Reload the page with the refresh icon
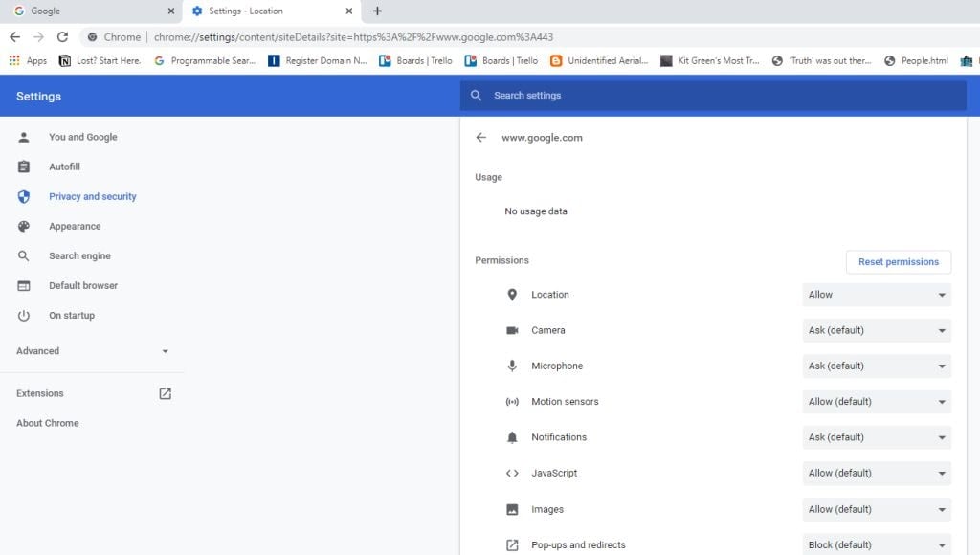The image size is (980, 555). [62, 37]
